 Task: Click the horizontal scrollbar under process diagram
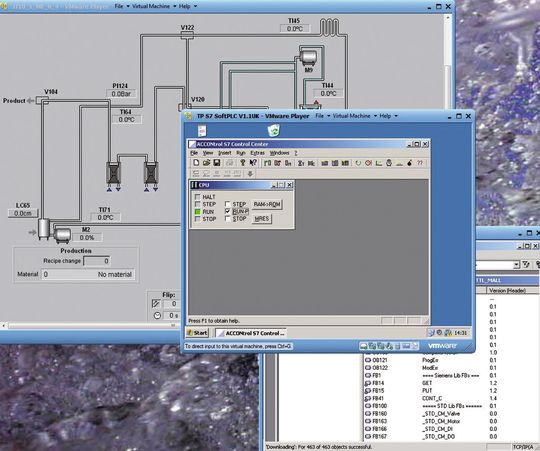[x=90, y=325]
